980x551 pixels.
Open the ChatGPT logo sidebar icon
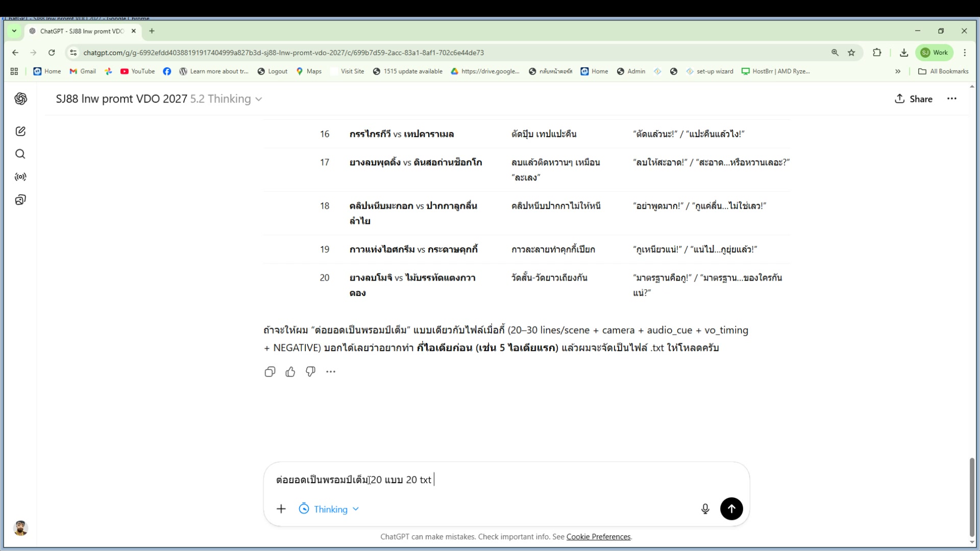click(20, 99)
